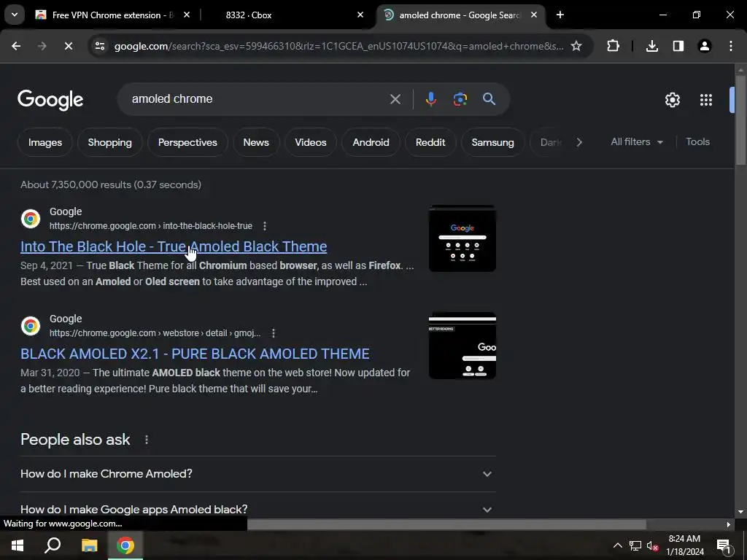This screenshot has height=560, width=747.
Task: Filter results by News
Action: 256,142
